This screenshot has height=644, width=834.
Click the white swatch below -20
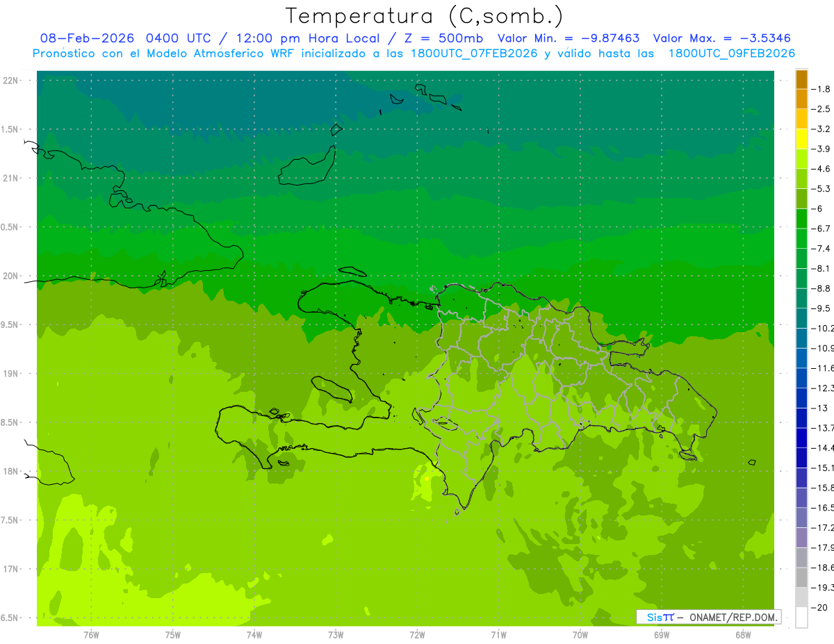click(801, 617)
